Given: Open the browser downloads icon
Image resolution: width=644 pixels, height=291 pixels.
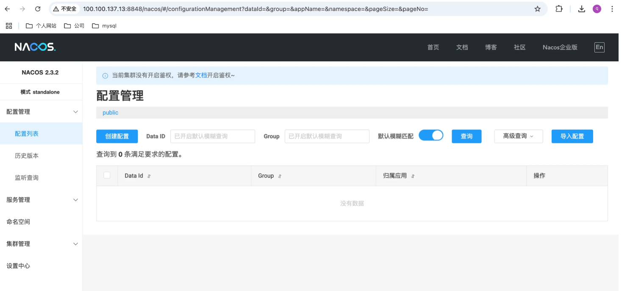Looking at the screenshot, I should (x=582, y=9).
